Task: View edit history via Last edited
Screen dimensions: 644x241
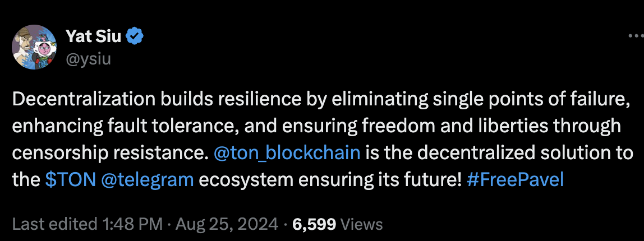Action: (x=54, y=224)
